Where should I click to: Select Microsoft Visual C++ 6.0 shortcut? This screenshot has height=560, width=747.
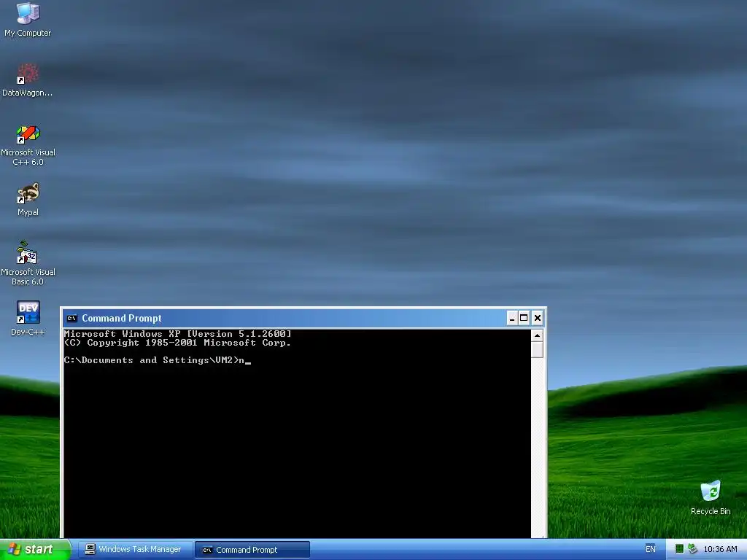pyautogui.click(x=28, y=145)
